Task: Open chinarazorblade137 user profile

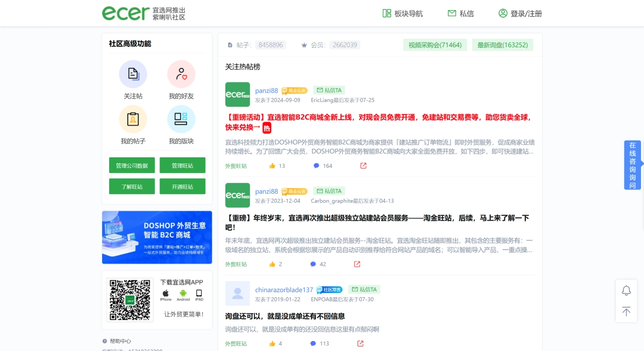Action: (x=284, y=290)
